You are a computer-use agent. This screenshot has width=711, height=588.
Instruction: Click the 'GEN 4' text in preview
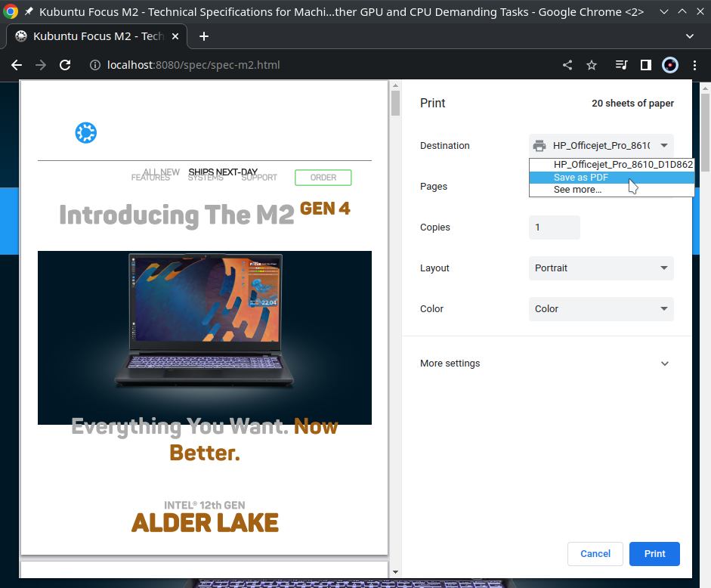point(325,209)
